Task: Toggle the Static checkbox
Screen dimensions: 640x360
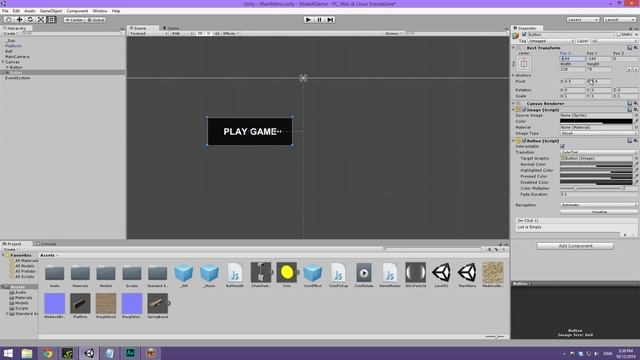Action: (619, 35)
